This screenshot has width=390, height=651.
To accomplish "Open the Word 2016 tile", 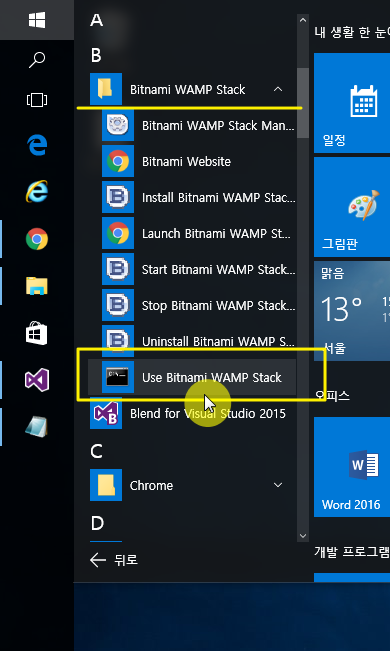I will (352, 467).
